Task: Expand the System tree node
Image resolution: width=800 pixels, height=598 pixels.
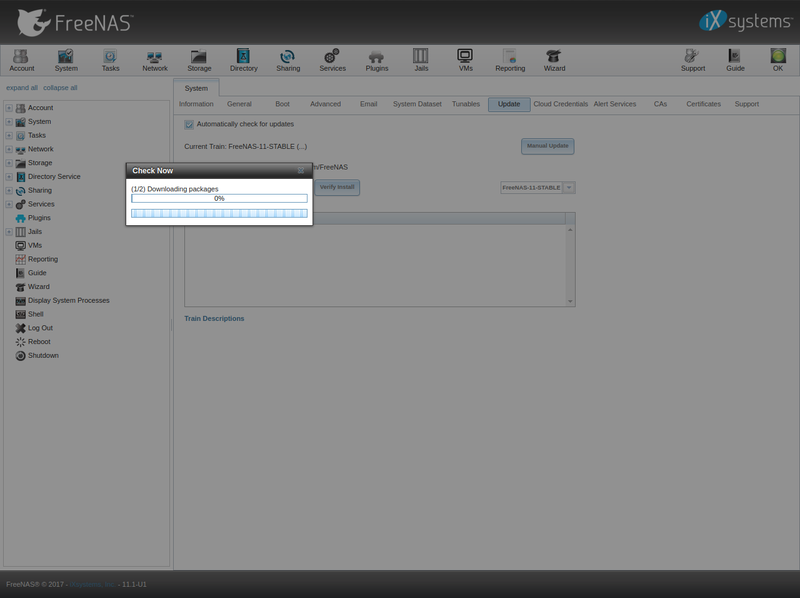Action: (x=9, y=122)
